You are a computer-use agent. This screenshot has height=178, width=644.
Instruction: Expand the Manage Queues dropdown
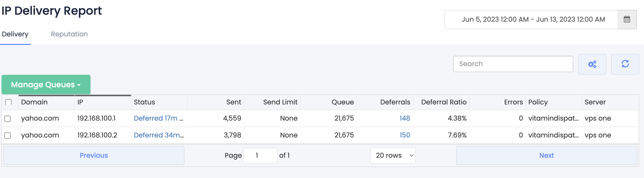pos(46,84)
